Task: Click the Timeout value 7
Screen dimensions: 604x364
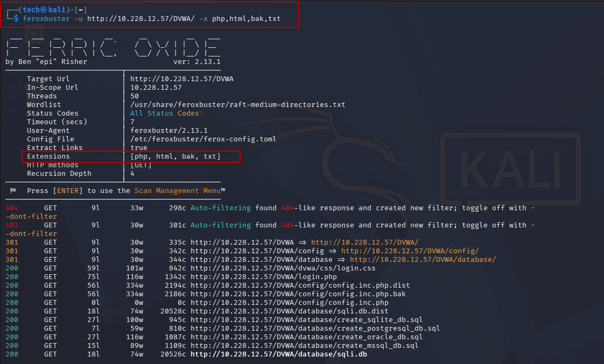Action: click(x=132, y=122)
